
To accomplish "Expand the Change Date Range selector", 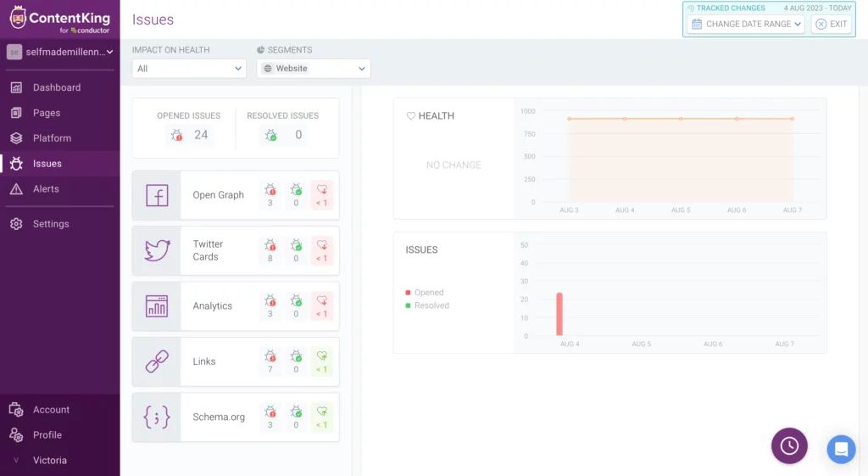I will pos(746,24).
